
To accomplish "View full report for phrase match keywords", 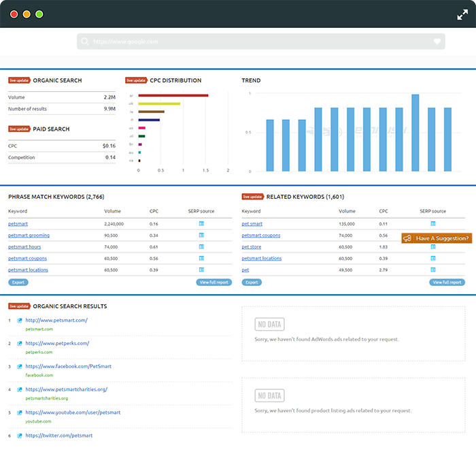I will (214, 282).
